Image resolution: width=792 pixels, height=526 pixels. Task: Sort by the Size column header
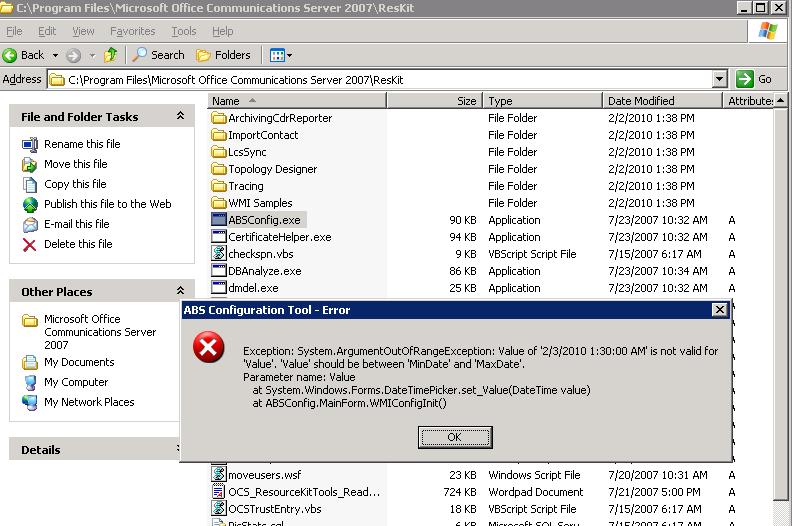[435, 101]
